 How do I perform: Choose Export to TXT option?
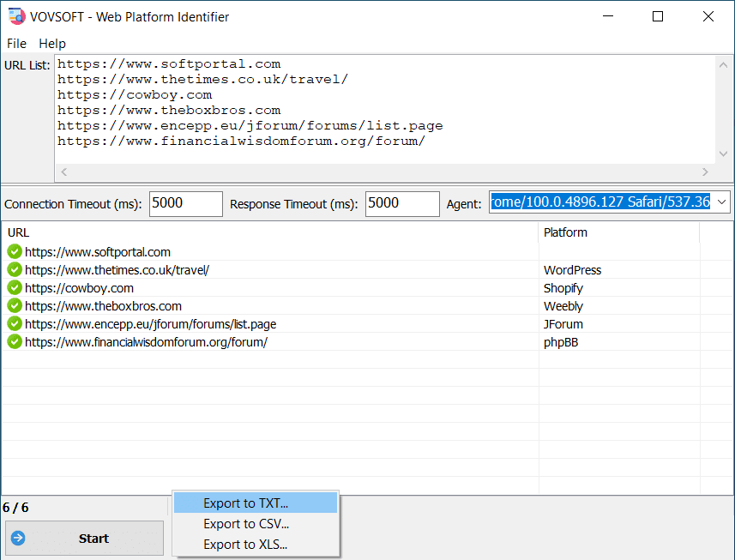245,503
